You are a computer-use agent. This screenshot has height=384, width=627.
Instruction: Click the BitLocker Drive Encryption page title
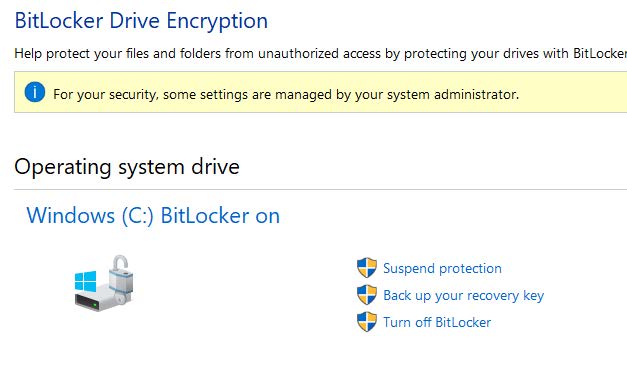point(141,20)
